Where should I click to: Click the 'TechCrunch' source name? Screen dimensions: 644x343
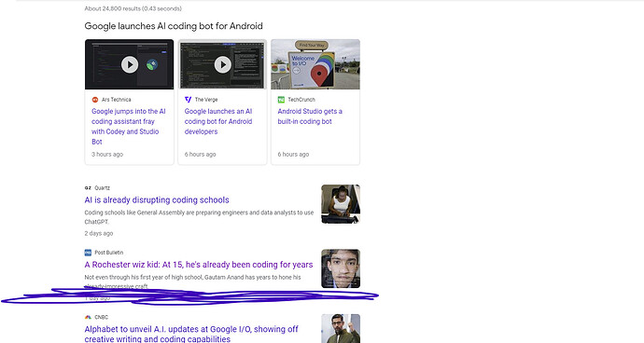point(301,100)
